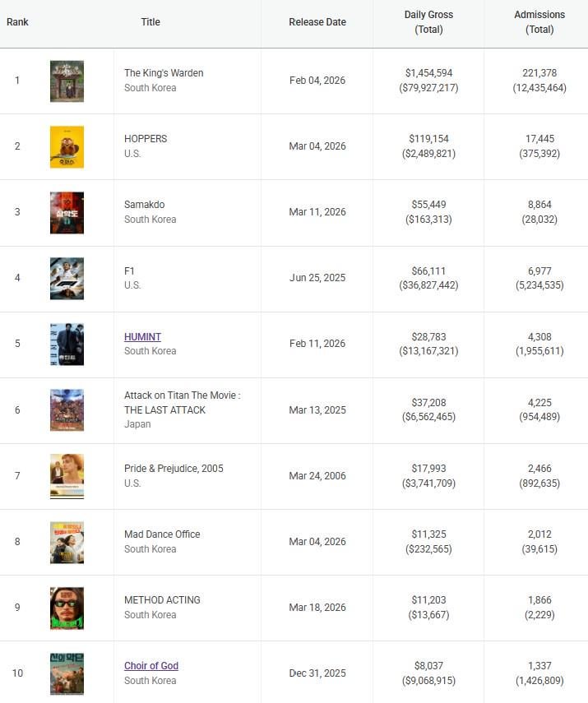Select the Admissions column header
This screenshot has width=588, height=703.
(539, 22)
